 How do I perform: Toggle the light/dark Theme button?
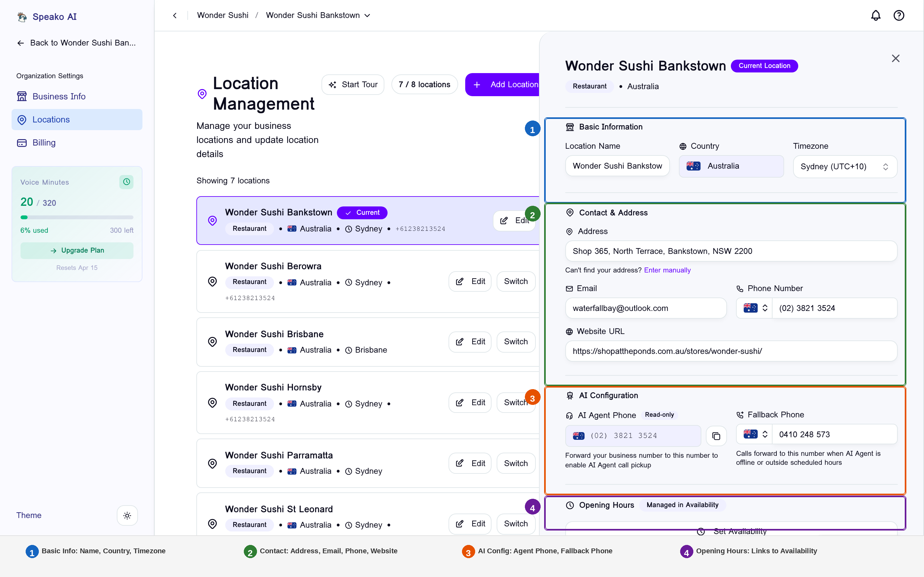point(127,515)
